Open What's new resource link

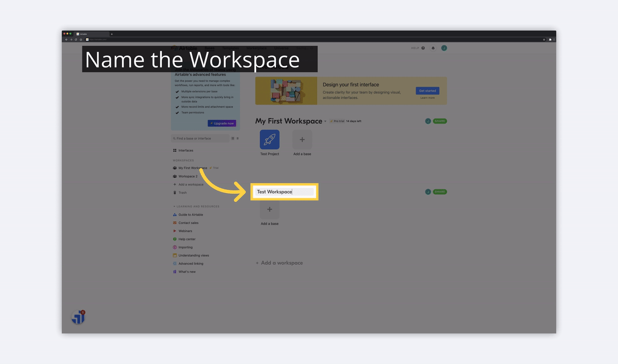184,272
